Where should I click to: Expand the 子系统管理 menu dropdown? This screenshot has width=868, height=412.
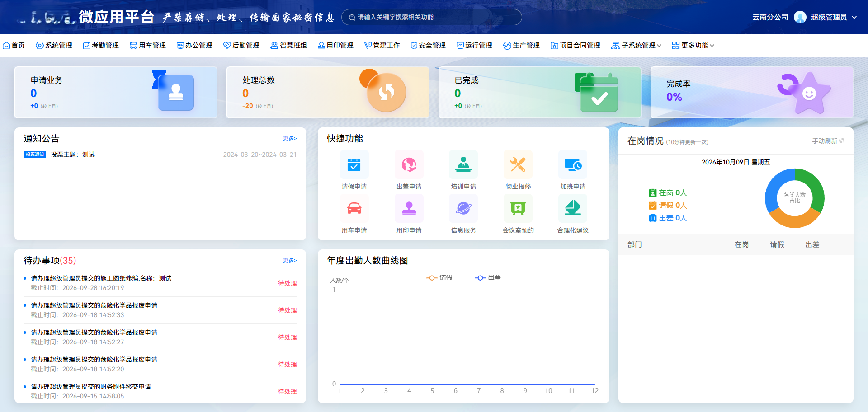tap(636, 46)
